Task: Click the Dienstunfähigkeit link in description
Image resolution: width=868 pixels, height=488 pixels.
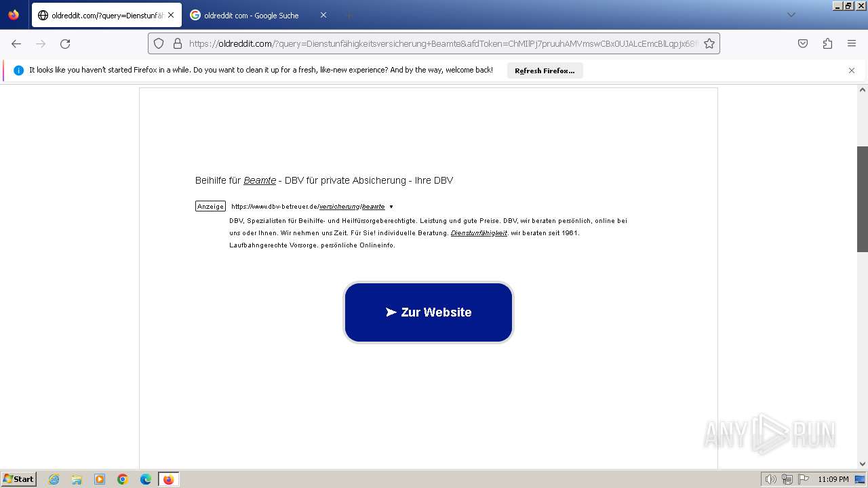Action: coord(479,233)
